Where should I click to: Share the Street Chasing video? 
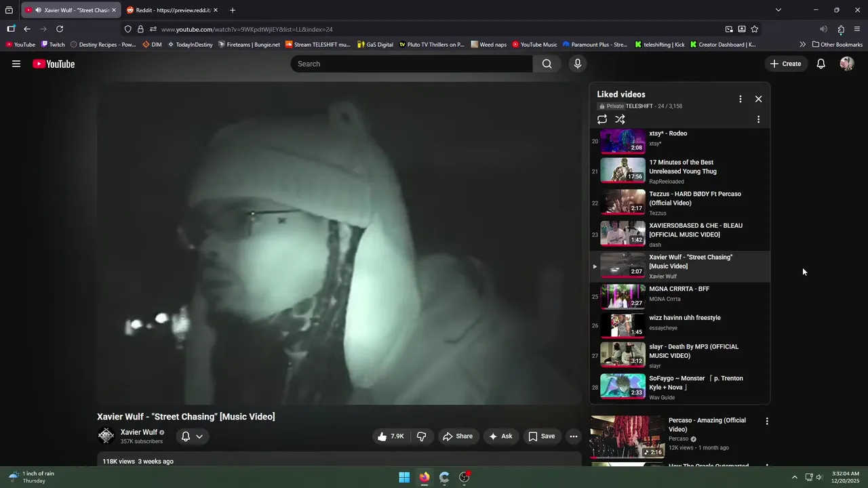(458, 436)
